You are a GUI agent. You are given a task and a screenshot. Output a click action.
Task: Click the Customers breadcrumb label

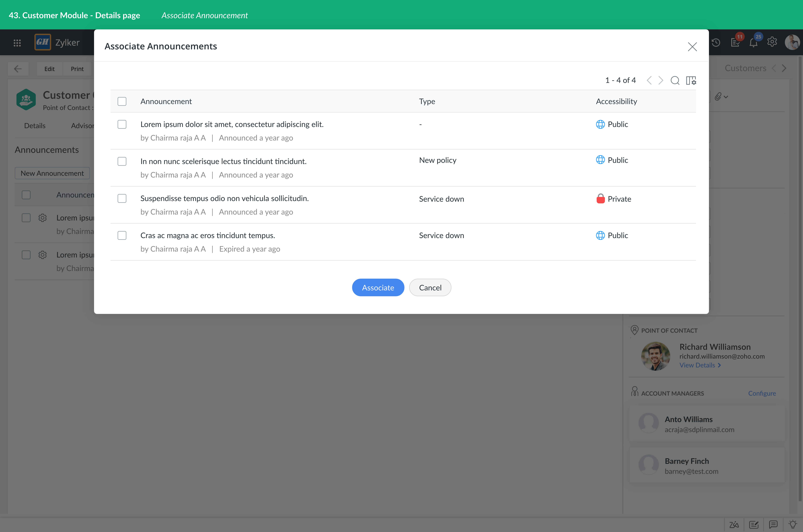745,68
